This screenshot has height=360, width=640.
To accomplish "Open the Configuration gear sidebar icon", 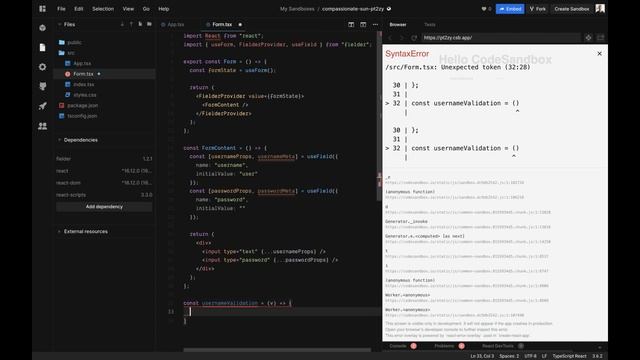I will click(42, 67).
